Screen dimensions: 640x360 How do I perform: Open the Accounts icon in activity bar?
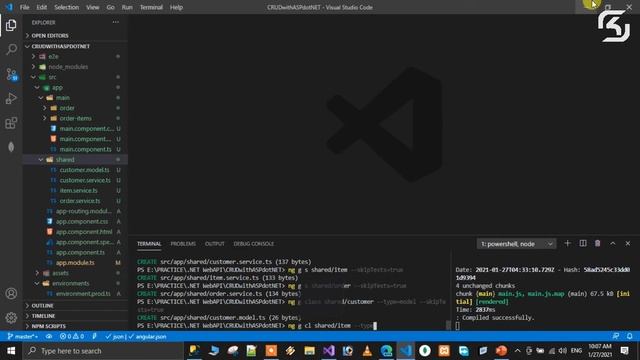[x=11, y=293]
